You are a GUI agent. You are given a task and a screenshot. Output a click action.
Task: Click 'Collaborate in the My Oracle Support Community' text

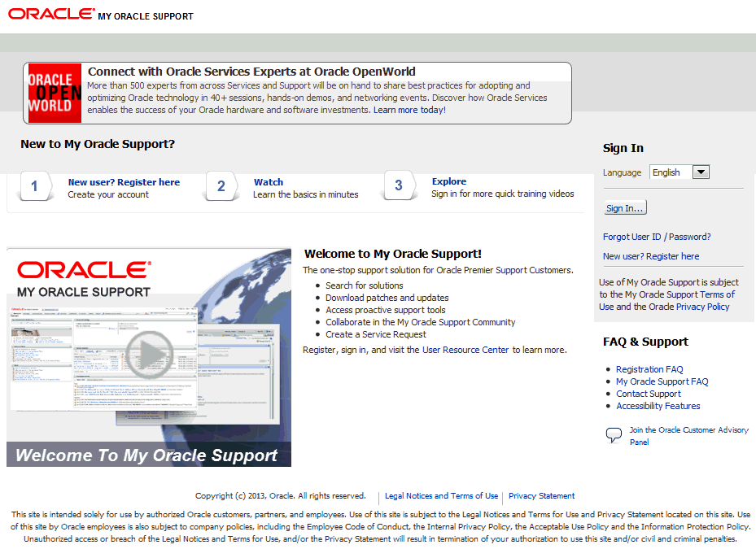421,322
